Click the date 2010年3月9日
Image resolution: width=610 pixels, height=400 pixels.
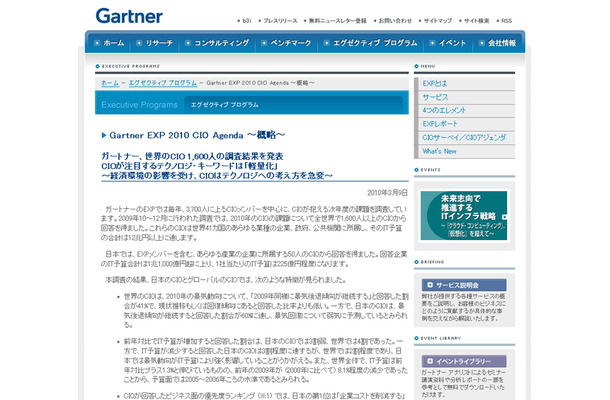coord(387,193)
